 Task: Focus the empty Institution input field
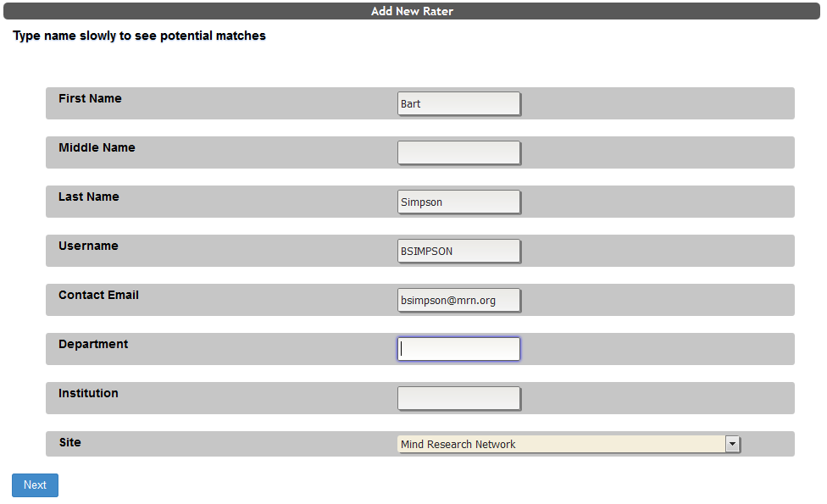pos(458,398)
